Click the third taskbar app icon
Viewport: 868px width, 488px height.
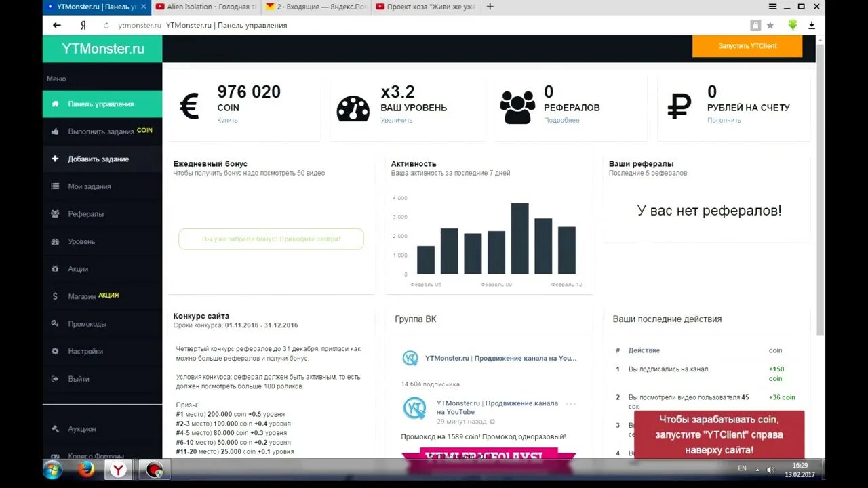(x=154, y=470)
